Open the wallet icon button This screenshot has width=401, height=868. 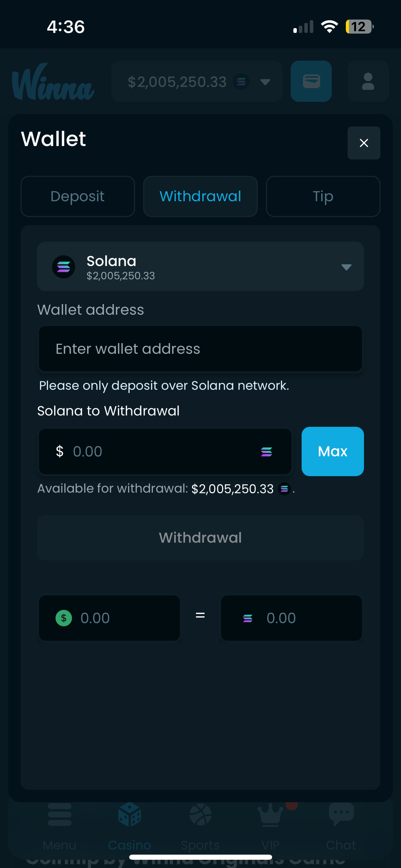tap(311, 82)
